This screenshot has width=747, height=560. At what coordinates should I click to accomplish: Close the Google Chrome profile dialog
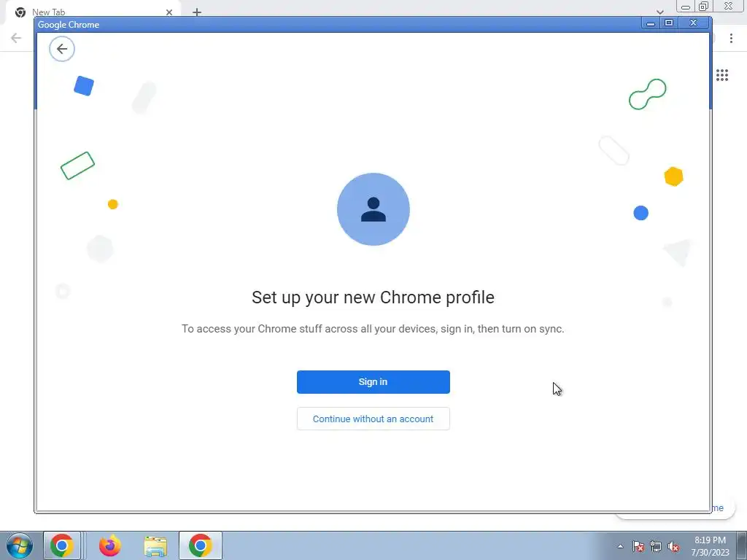(693, 23)
